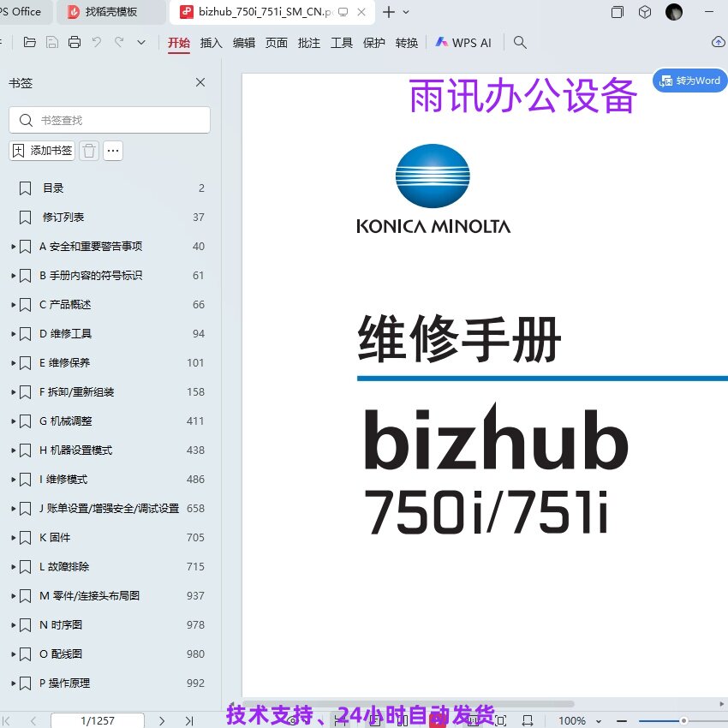Image resolution: width=728 pixels, height=728 pixels.
Task: Click the WPS AI button
Action: click(462, 43)
